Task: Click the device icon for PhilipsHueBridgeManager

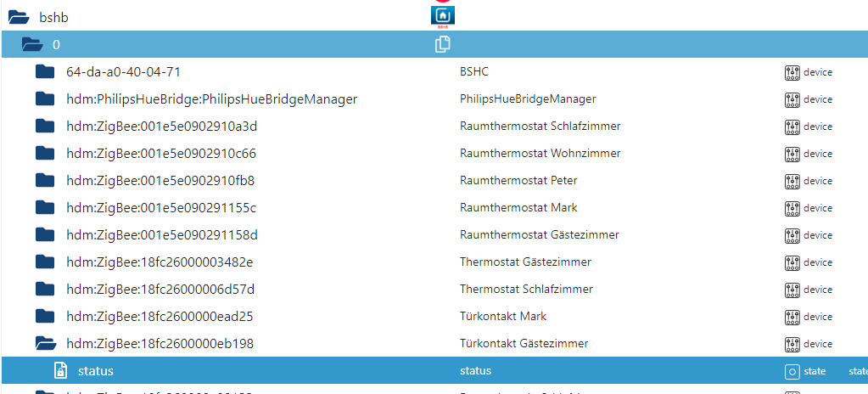Action: 792,99
